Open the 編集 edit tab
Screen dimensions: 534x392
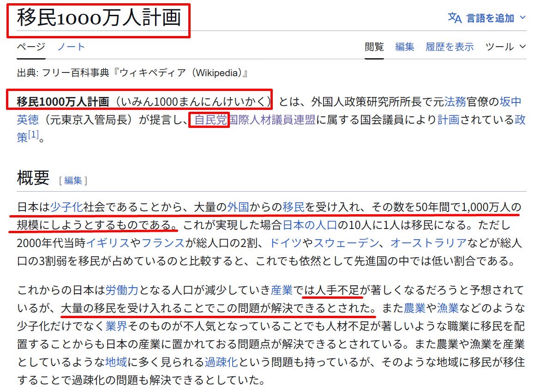pos(404,47)
